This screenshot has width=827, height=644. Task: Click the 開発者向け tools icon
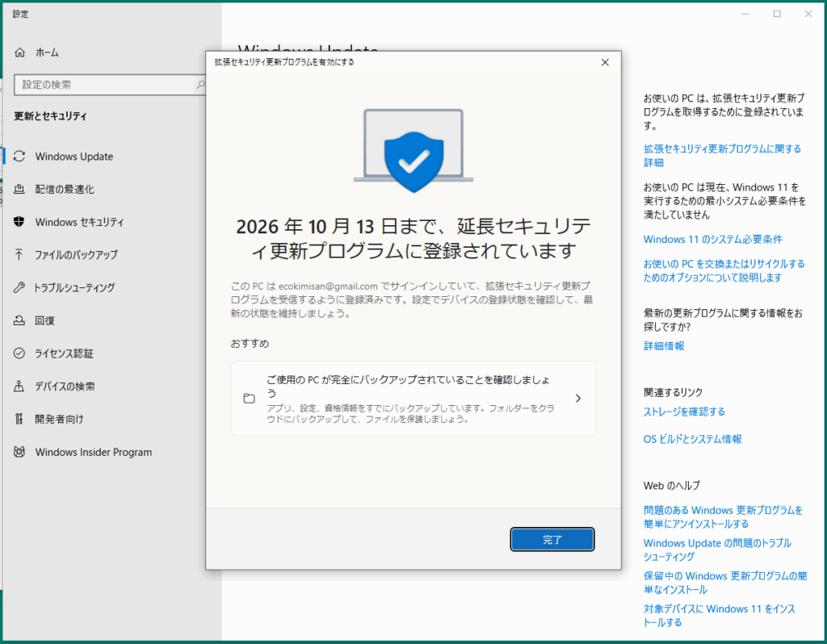(x=19, y=419)
